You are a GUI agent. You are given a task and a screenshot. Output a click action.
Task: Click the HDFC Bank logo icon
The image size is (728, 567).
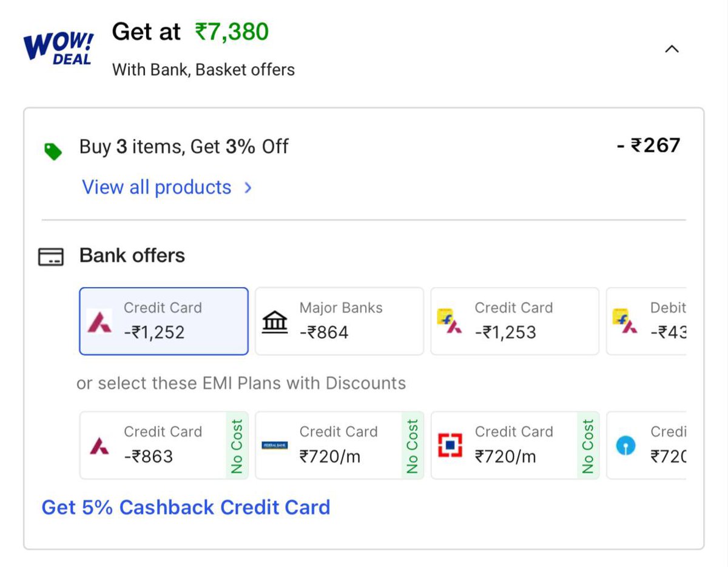coord(450,446)
